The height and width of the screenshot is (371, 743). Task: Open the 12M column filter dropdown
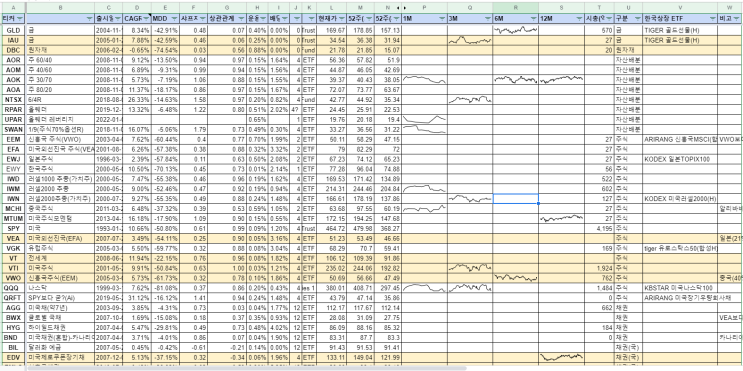[579, 18]
